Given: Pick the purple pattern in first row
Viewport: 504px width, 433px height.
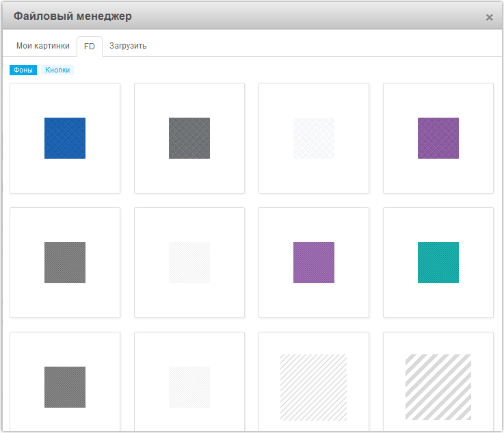Looking at the screenshot, I should pos(438,138).
